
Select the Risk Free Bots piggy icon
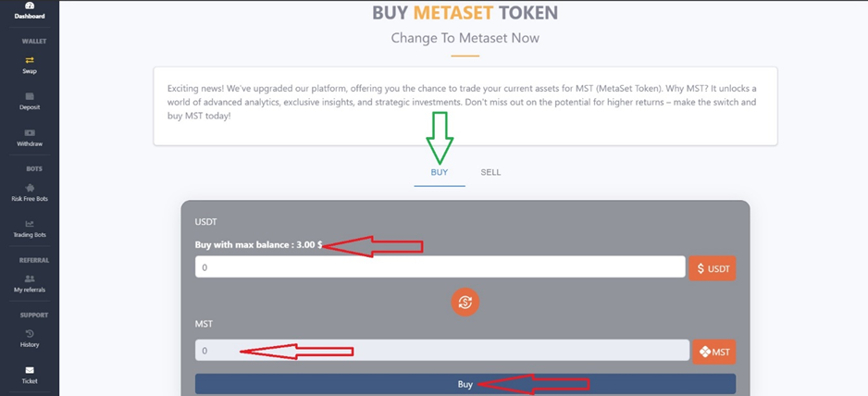tap(30, 188)
